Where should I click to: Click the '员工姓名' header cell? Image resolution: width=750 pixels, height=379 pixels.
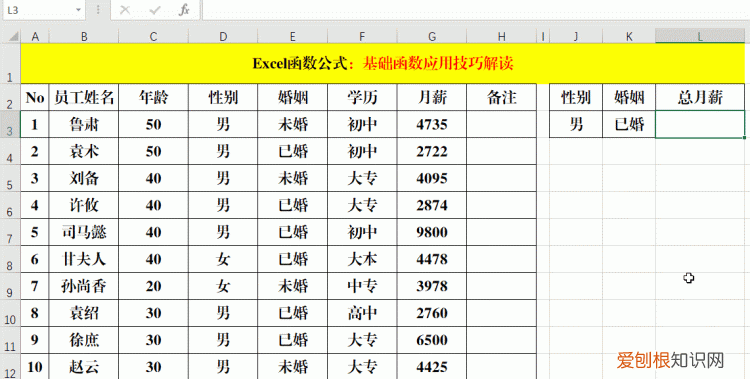(x=84, y=98)
